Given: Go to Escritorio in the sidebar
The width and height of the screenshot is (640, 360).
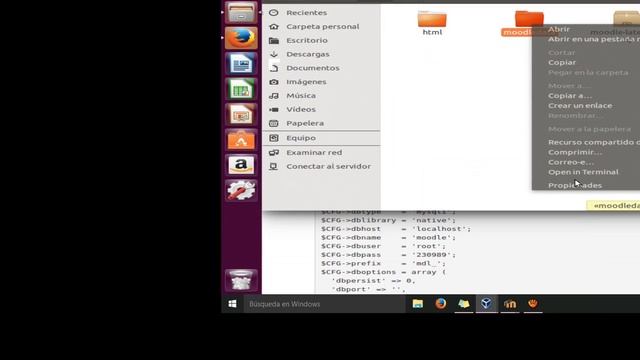Looking at the screenshot, I should [x=307, y=40].
